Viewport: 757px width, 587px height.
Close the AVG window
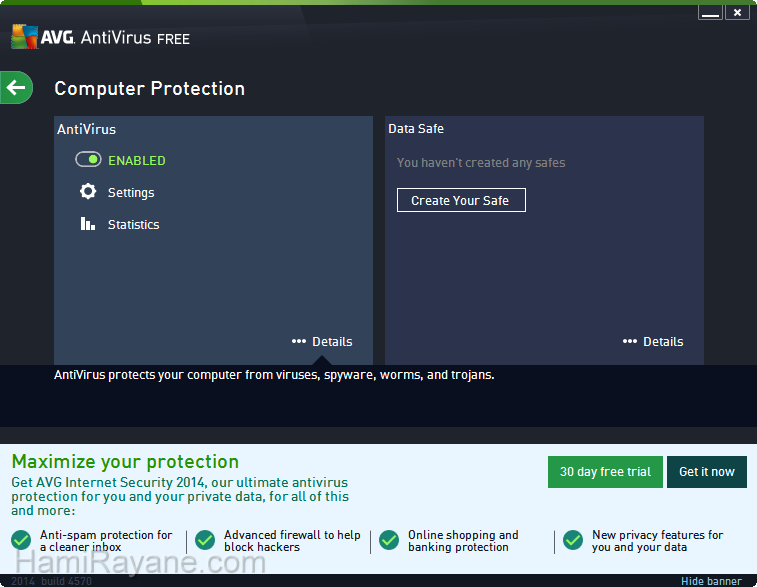point(737,13)
